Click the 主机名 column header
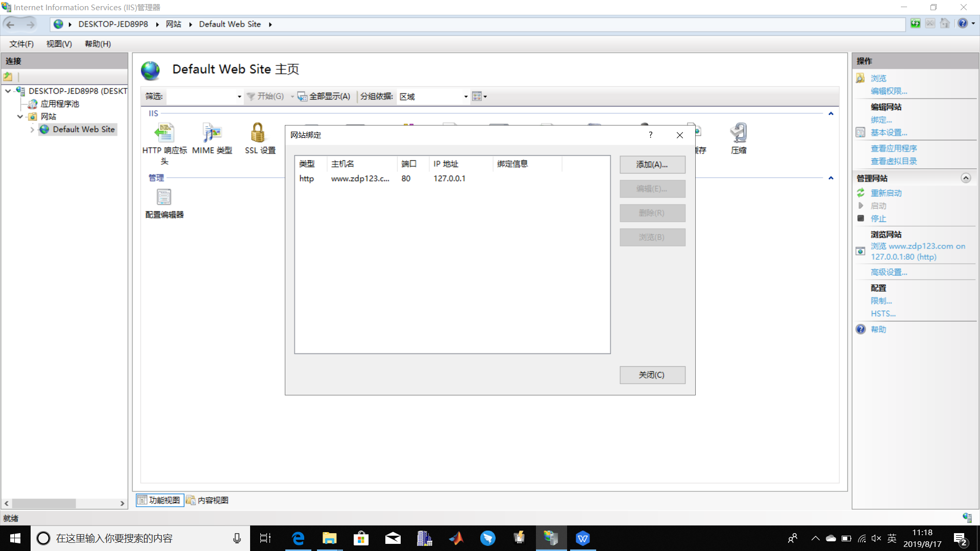Viewport: 980px width, 551px height. (361, 164)
